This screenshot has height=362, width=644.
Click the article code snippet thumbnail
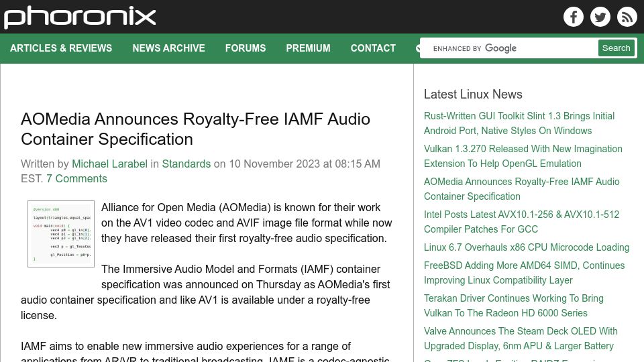[x=61, y=234]
